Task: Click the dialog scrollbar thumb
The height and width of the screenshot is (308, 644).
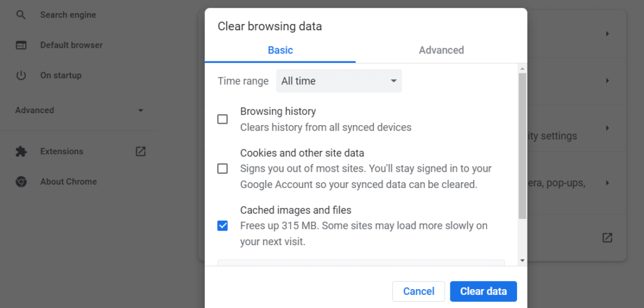Action: click(522, 145)
